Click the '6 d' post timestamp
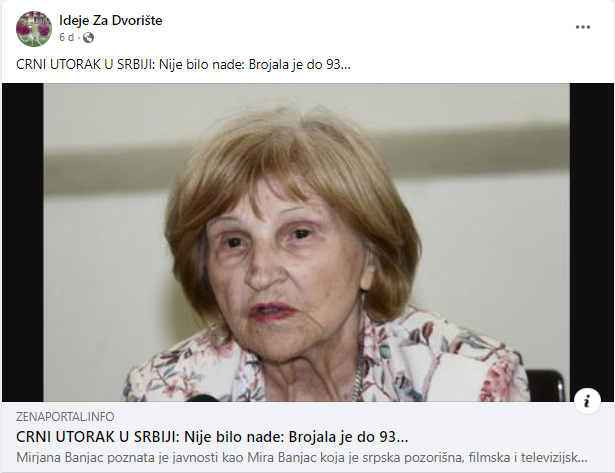Screen dimensions: 615x473 click(66, 37)
